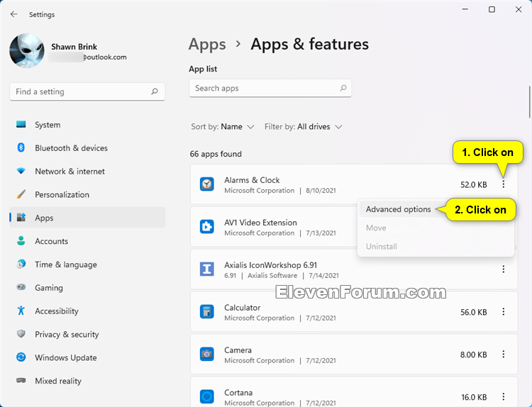Click the back arrow in Settings header

coord(14,14)
